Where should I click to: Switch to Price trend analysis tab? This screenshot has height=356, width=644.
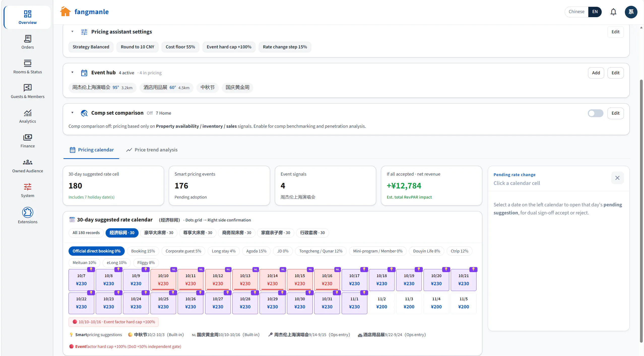tap(152, 150)
